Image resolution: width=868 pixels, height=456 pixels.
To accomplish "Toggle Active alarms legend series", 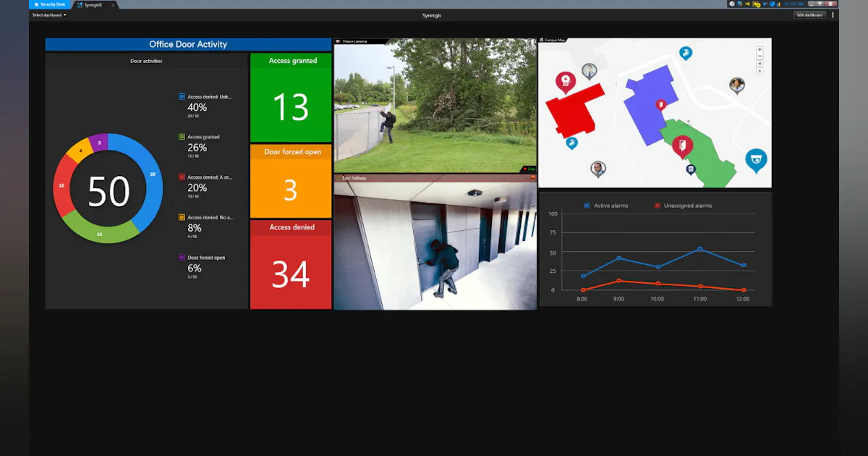I will (x=606, y=206).
